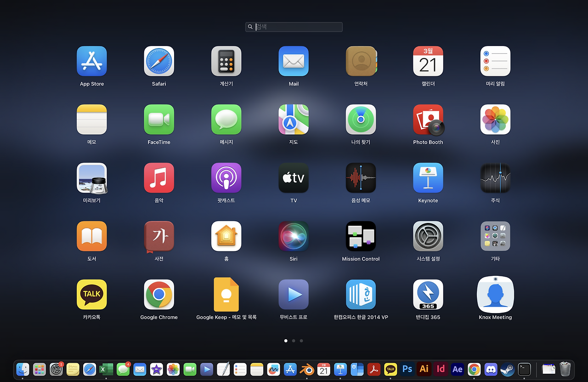Open the 음성 메모 voice memos app
The height and width of the screenshot is (382, 588).
point(361,178)
